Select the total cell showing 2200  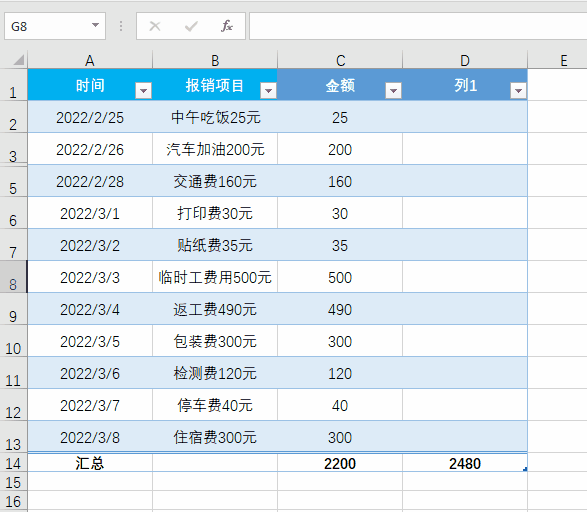tap(340, 463)
